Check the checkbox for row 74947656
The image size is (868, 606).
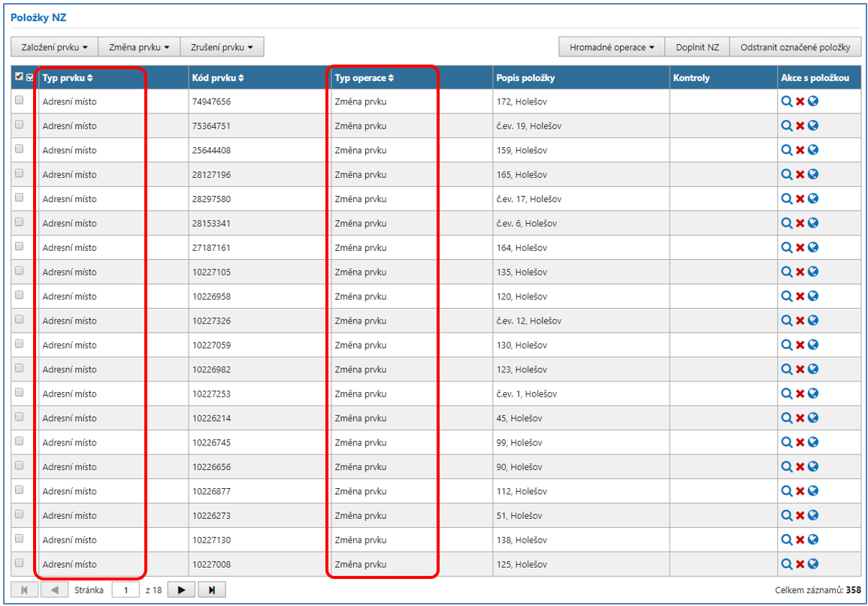(x=20, y=101)
